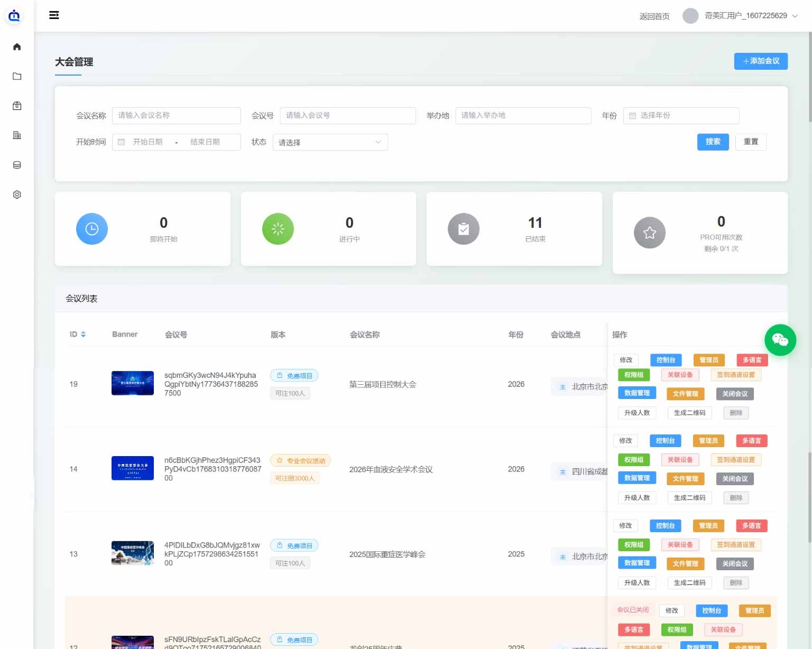Image resolution: width=812 pixels, height=649 pixels.
Task: Open 控制台 for meeting ID 13
Action: (x=665, y=526)
